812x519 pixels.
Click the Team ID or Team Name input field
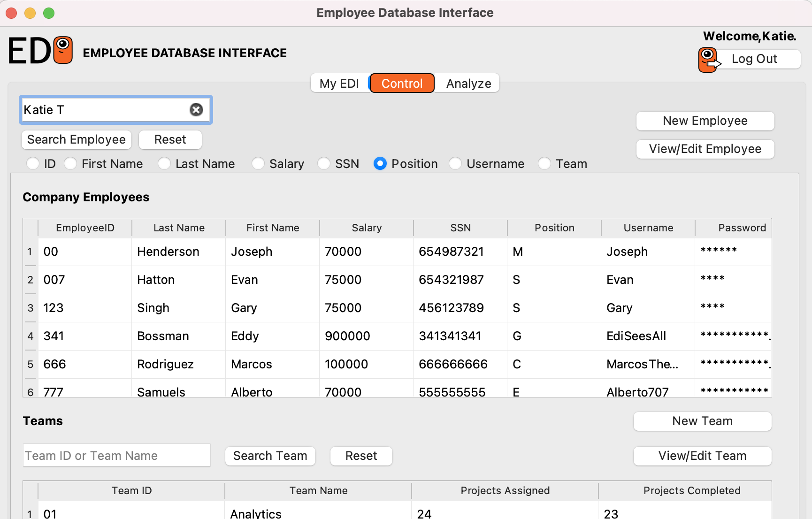(116, 455)
